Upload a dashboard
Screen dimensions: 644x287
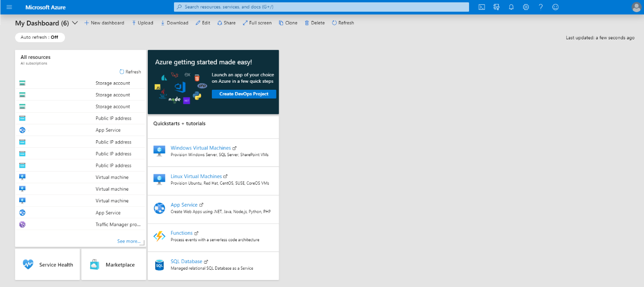click(x=143, y=23)
